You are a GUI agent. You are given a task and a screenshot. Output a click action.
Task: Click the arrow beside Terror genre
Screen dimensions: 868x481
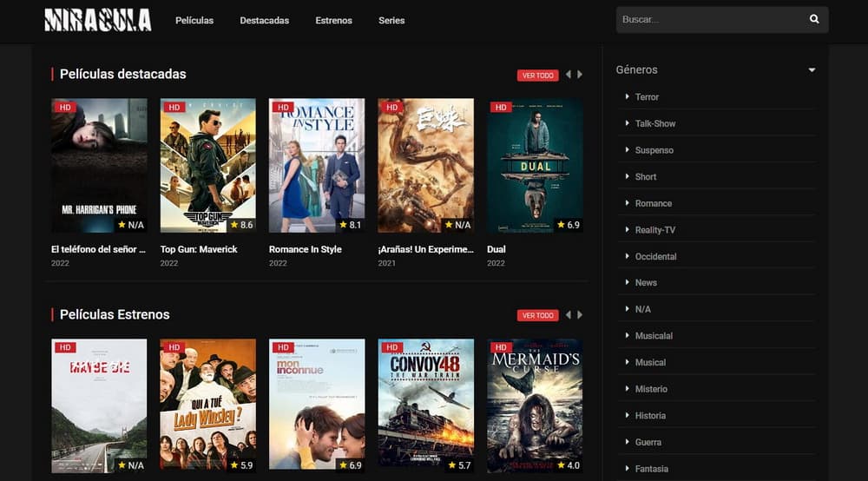(x=627, y=97)
